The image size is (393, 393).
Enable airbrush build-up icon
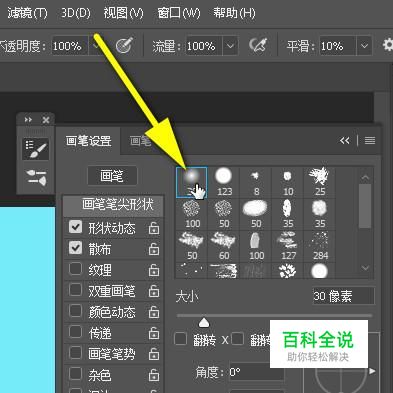[x=258, y=45]
